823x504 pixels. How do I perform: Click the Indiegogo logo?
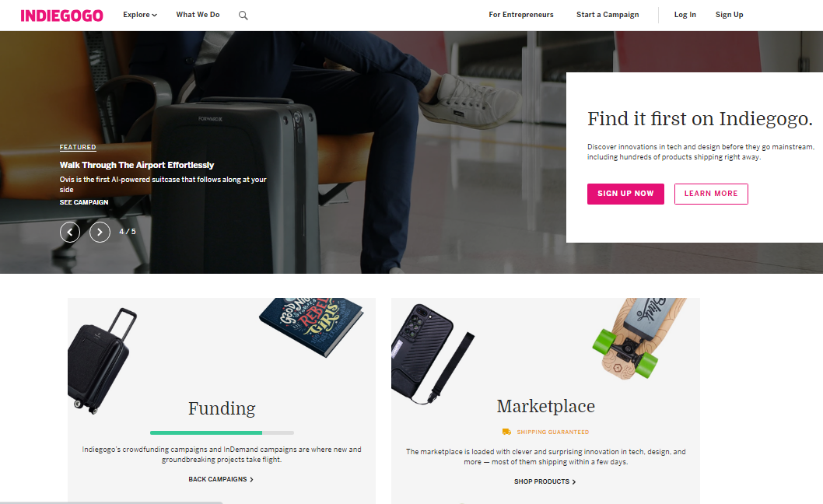[62, 16]
